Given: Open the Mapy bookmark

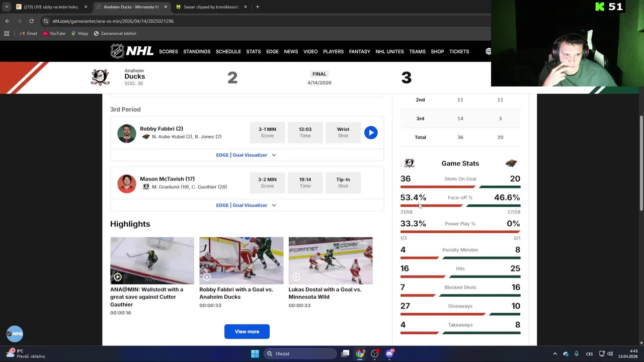Looking at the screenshot, I should (79, 33).
